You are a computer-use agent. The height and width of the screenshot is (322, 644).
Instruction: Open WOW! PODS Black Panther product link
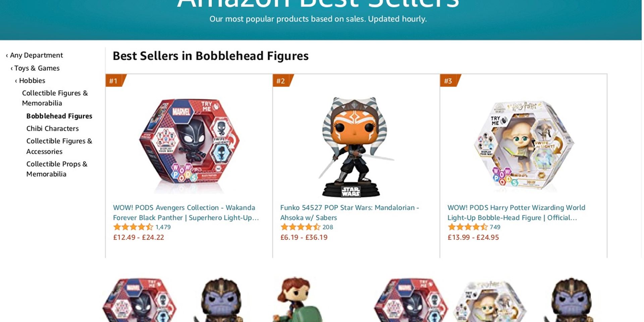(186, 213)
